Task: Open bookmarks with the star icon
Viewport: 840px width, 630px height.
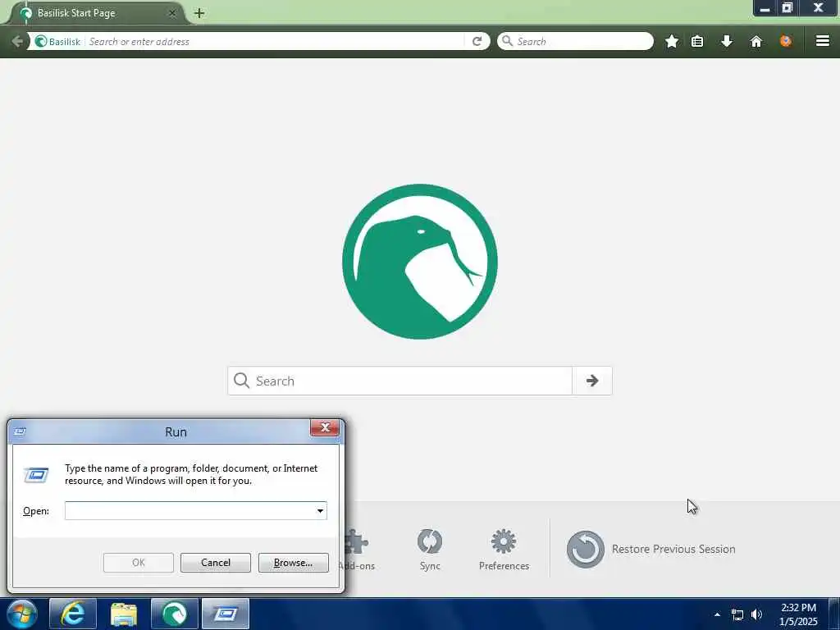Action: (671, 41)
